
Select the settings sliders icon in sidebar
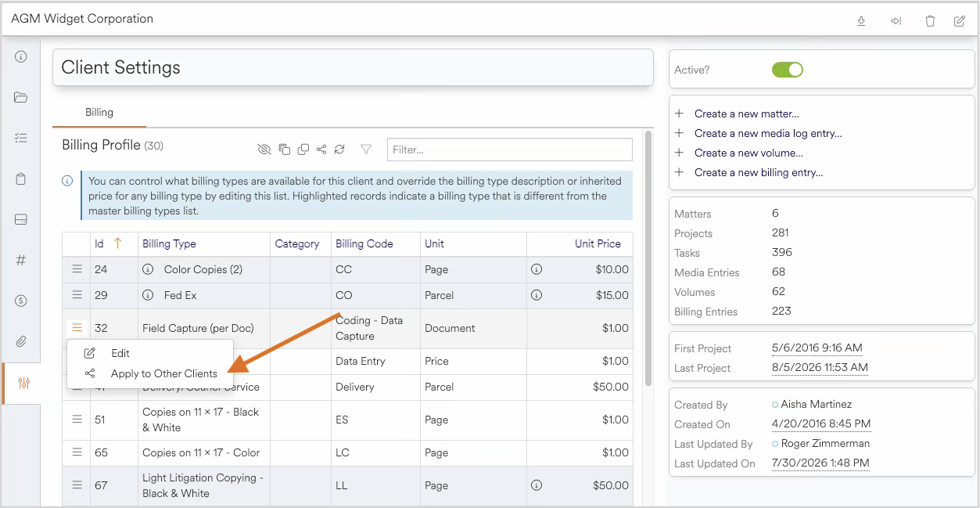pos(23,384)
